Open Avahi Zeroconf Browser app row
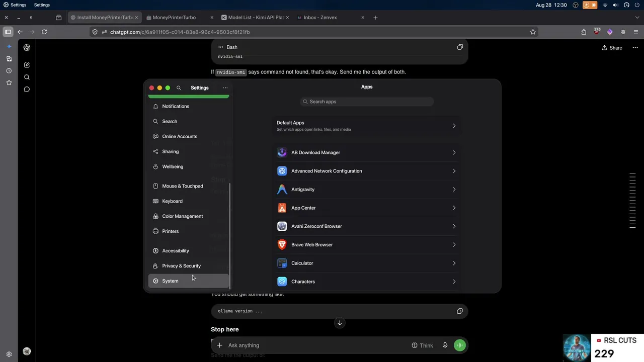 click(x=367, y=226)
